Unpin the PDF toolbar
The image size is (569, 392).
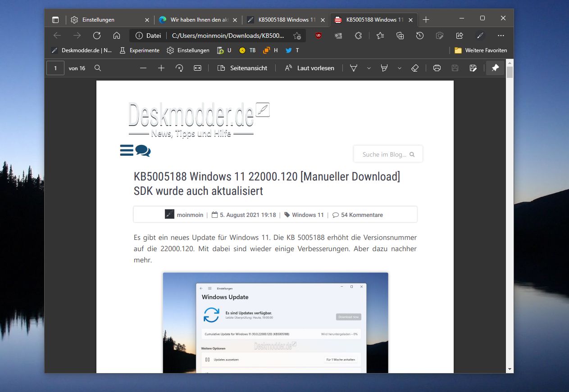pyautogui.click(x=495, y=68)
